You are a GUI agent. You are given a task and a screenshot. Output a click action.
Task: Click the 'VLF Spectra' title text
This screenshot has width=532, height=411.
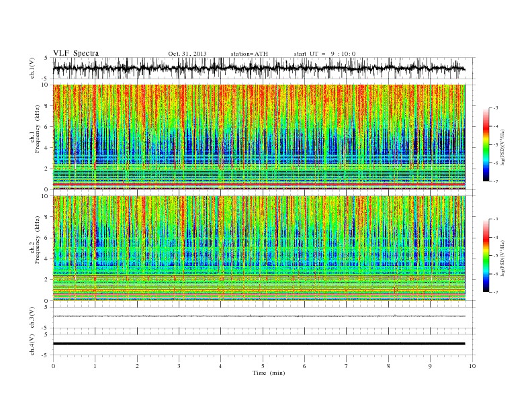(76, 53)
